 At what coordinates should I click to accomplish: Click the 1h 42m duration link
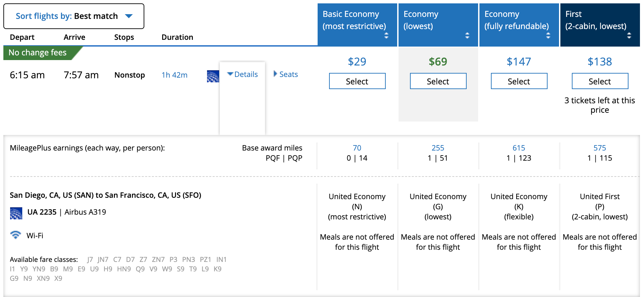click(x=174, y=75)
